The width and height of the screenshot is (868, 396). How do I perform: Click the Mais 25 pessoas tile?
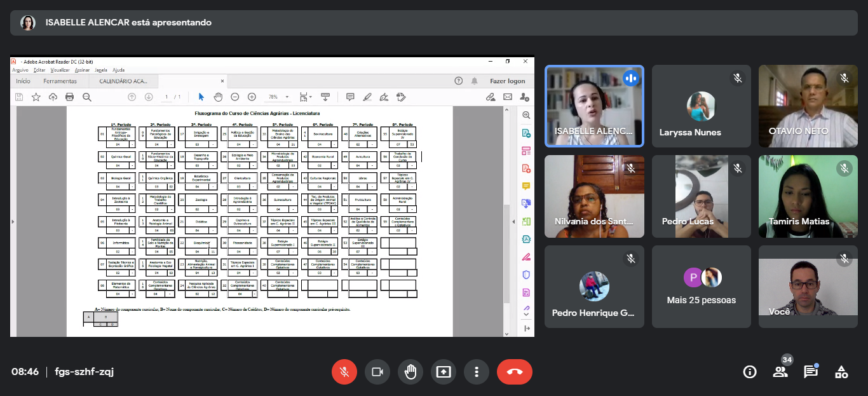[701, 287]
